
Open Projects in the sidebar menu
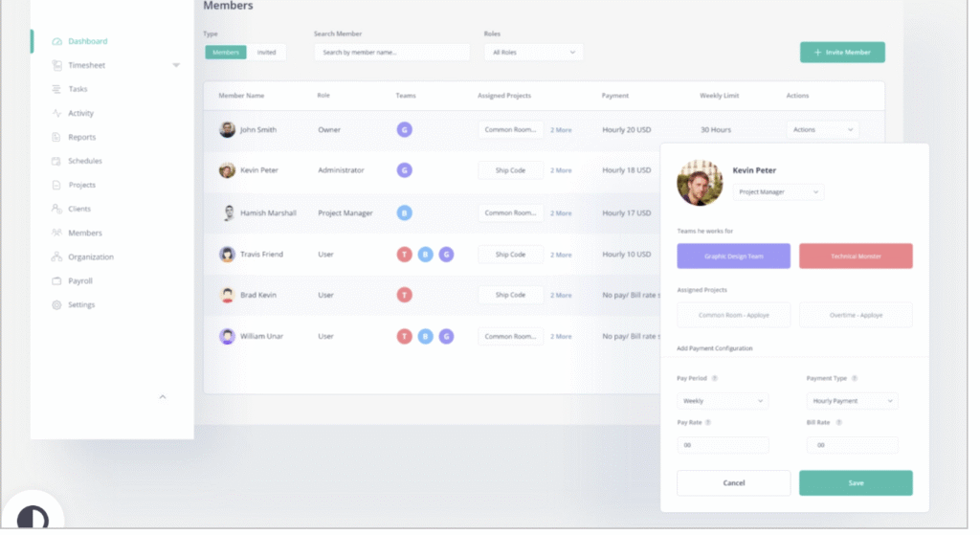(x=81, y=185)
